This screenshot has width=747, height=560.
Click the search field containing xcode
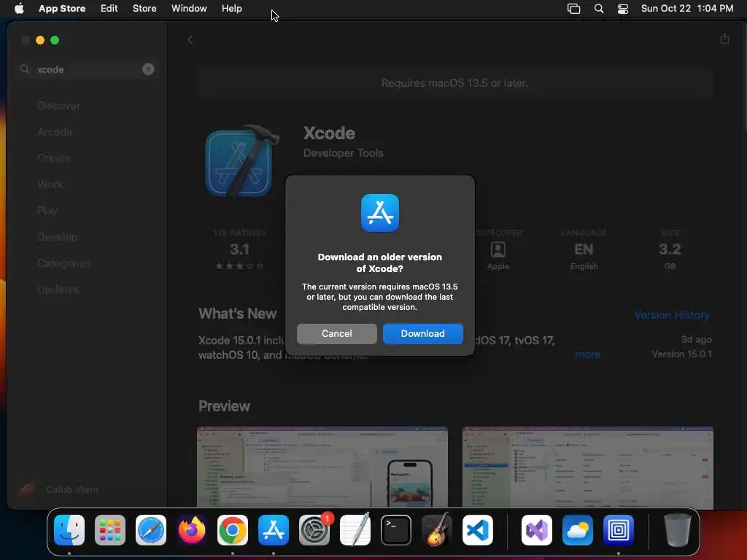pyautogui.click(x=87, y=69)
